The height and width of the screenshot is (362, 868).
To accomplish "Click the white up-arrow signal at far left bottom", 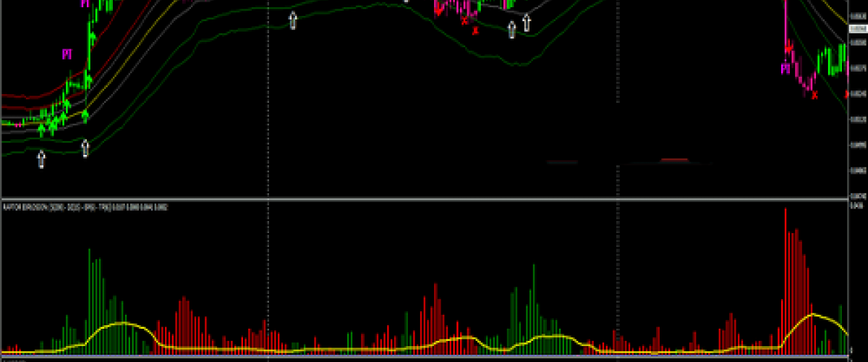I will pos(41,159).
